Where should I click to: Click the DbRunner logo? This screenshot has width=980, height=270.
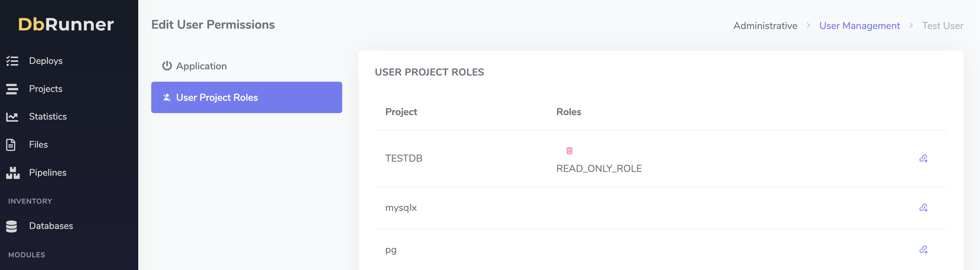click(66, 24)
